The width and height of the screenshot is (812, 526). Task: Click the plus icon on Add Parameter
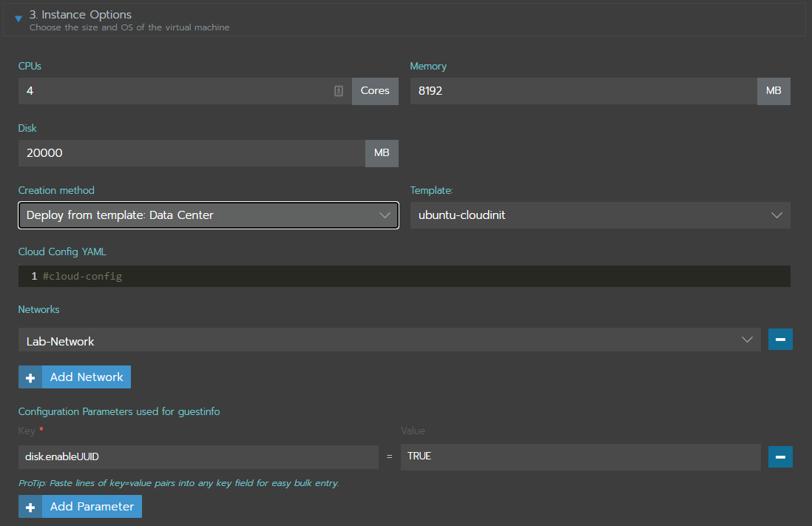(30, 507)
